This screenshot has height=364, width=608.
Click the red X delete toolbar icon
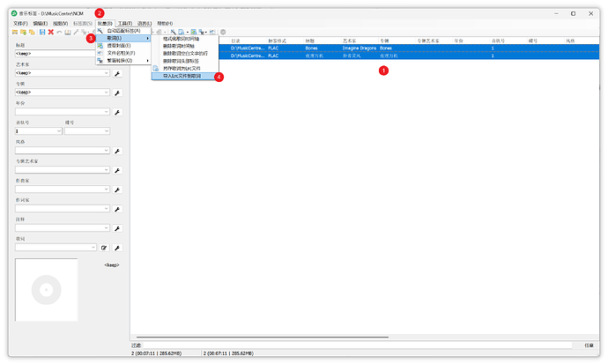[51, 33]
